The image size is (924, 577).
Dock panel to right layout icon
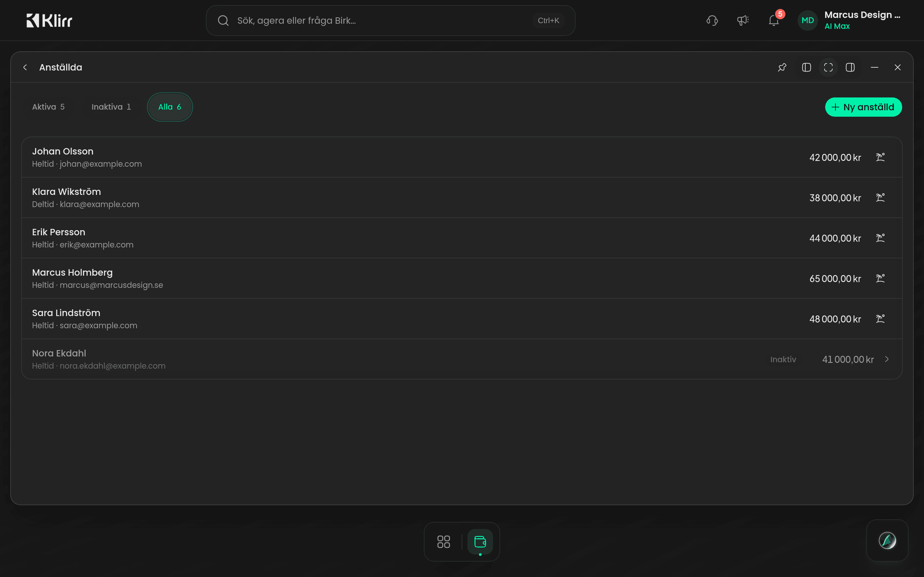click(x=850, y=68)
